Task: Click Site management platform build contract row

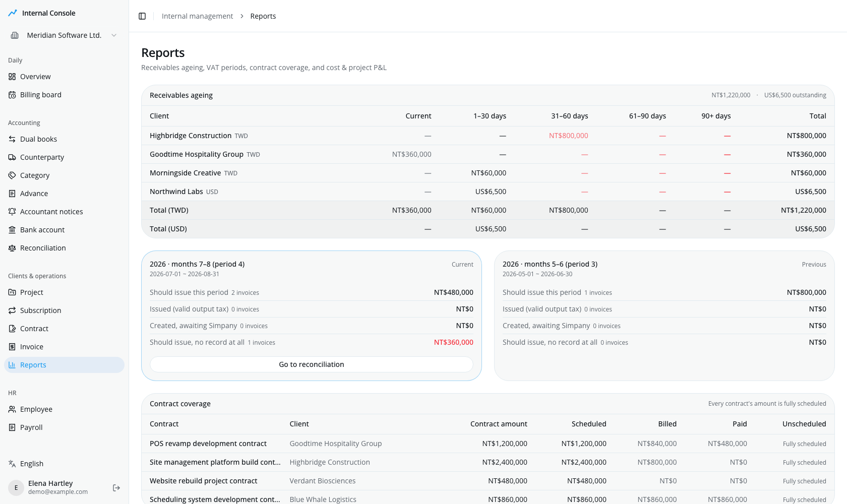Action: [x=488, y=462]
